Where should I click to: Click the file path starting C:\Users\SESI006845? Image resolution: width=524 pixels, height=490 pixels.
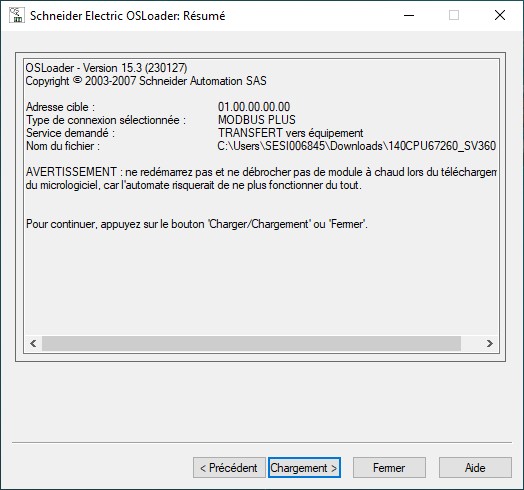pos(357,146)
